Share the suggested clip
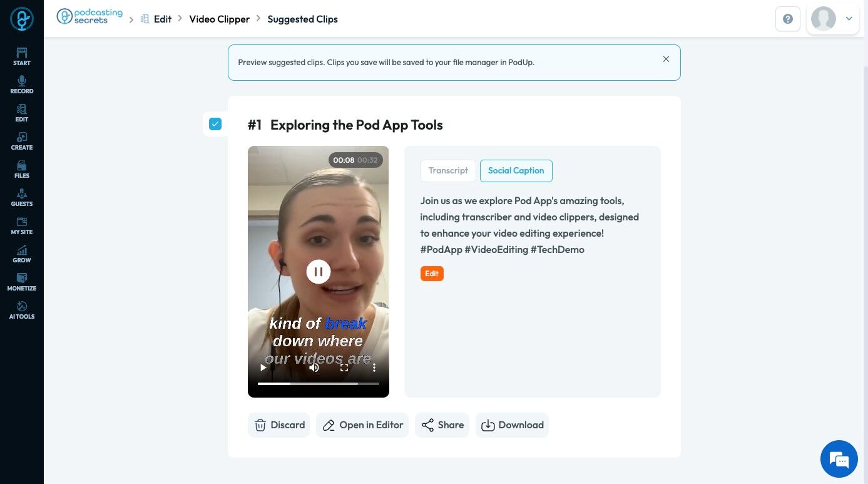 tap(442, 425)
